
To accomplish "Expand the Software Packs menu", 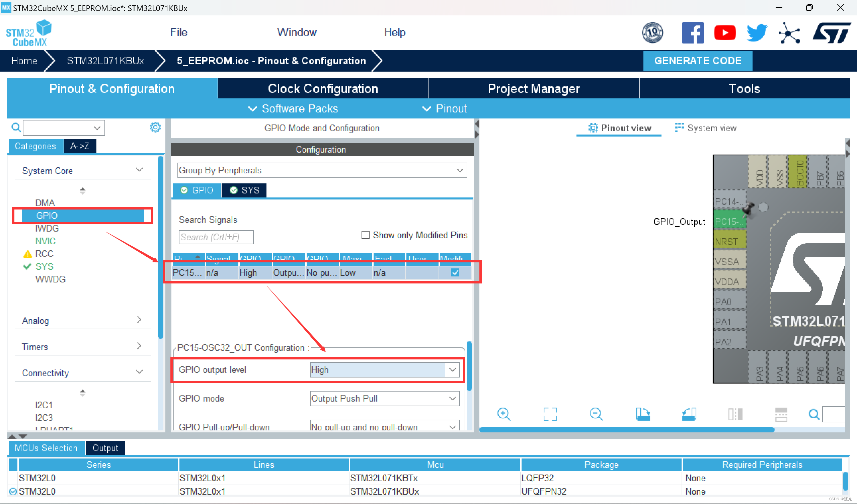I will point(293,108).
